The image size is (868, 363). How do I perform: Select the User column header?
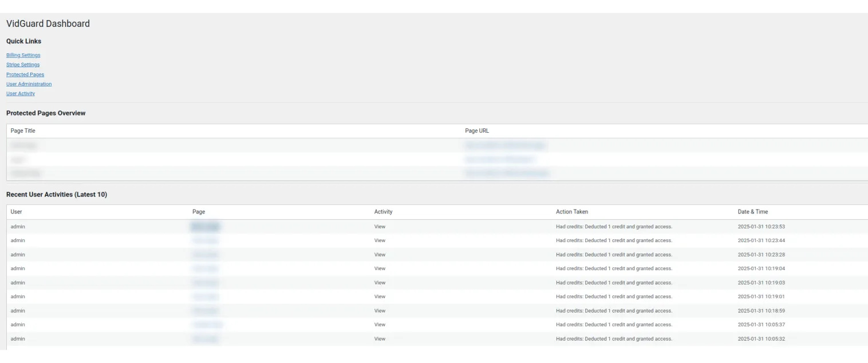(16, 212)
